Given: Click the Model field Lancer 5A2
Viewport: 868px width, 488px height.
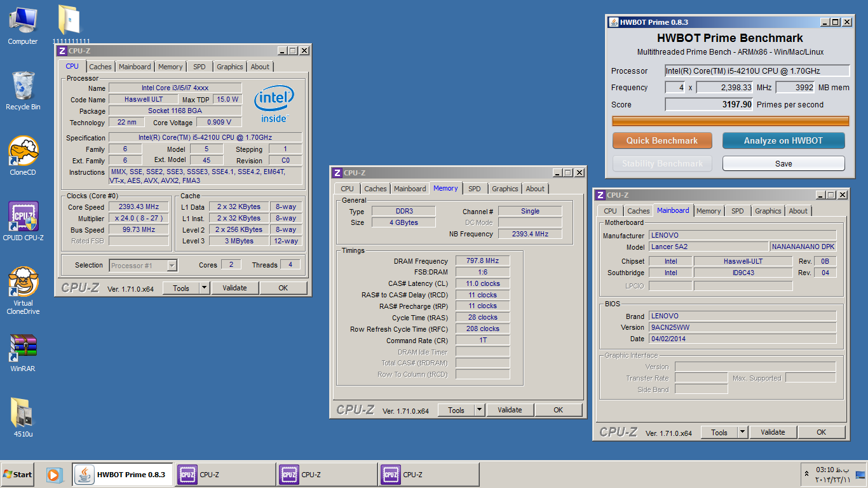Looking at the screenshot, I should point(709,247).
